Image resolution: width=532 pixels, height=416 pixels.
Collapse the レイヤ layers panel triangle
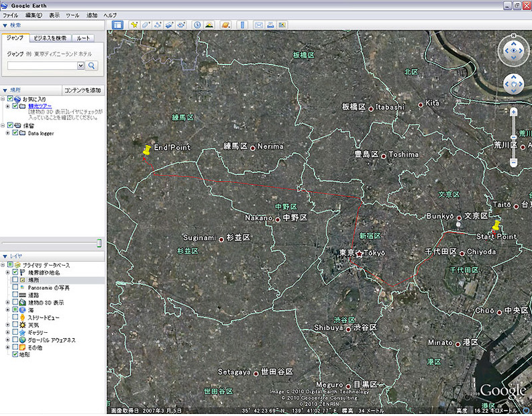[5, 256]
